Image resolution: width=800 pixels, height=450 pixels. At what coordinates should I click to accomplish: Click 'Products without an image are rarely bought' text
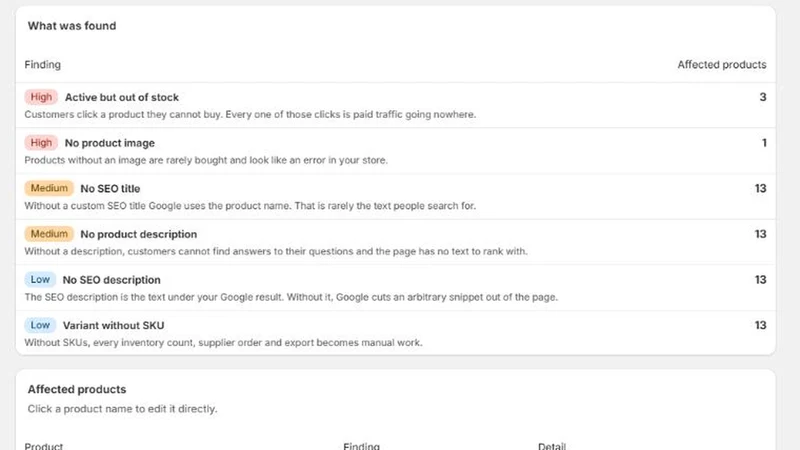click(206, 160)
